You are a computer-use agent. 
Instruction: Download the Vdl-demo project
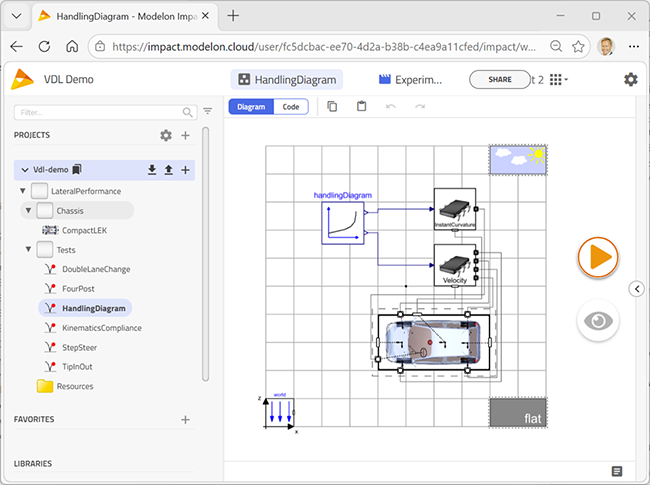tap(152, 170)
